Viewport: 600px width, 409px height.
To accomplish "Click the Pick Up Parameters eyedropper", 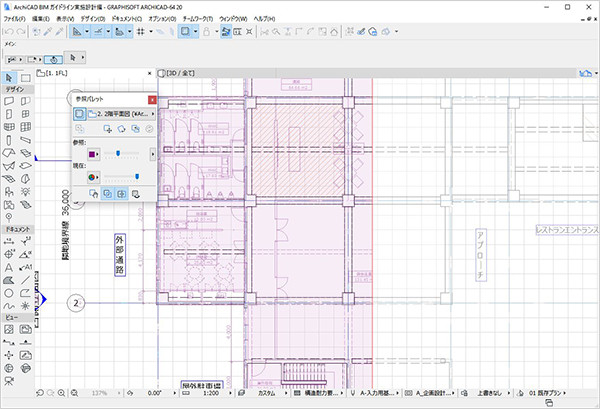I will click(x=47, y=32).
